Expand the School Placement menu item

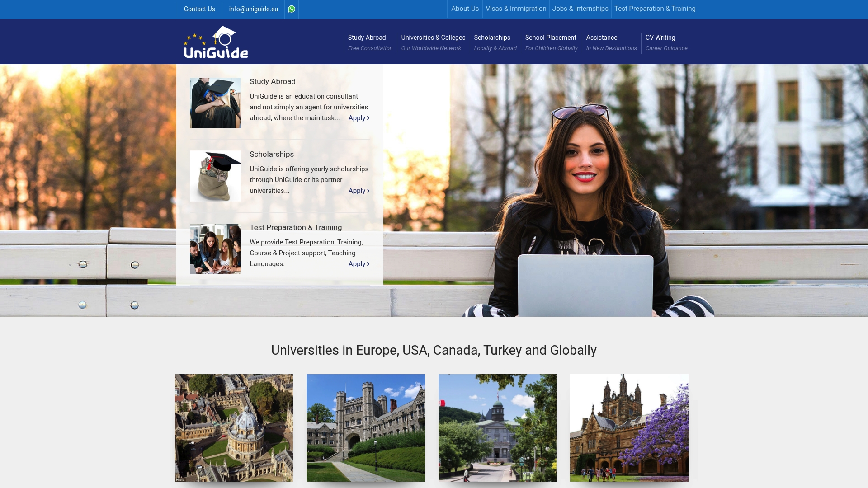551,42
